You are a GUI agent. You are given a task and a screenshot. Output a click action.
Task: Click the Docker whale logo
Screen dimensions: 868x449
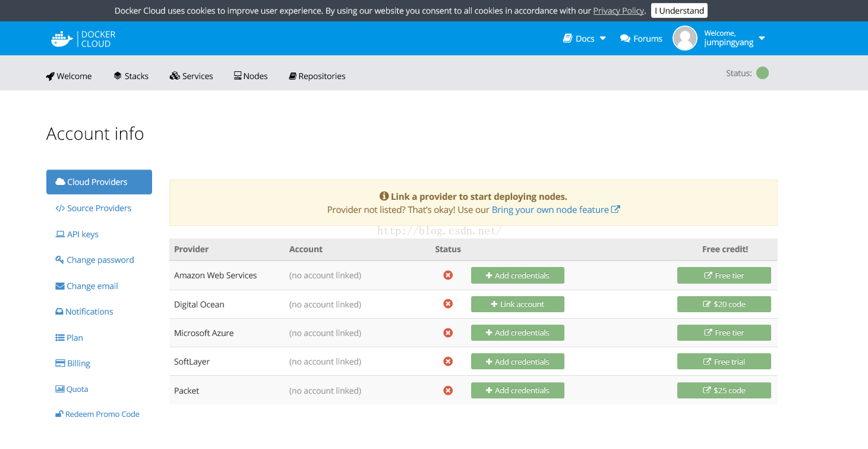tap(62, 39)
